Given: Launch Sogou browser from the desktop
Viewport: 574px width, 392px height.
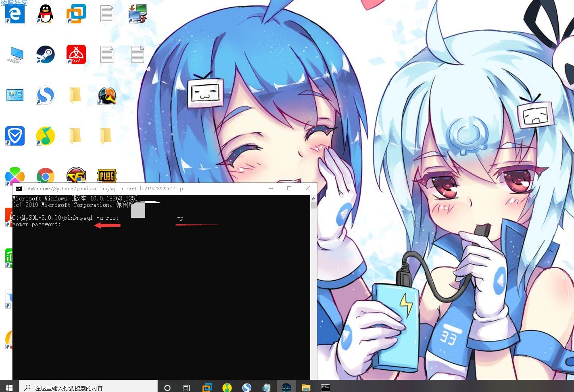Looking at the screenshot, I should click(45, 95).
